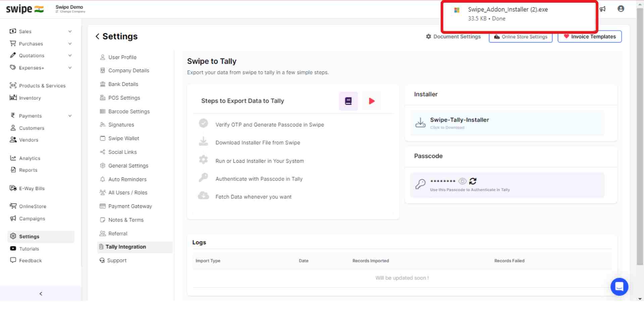Open Customers in sidebar
Image resolution: width=644 pixels, height=312 pixels.
[27, 128]
